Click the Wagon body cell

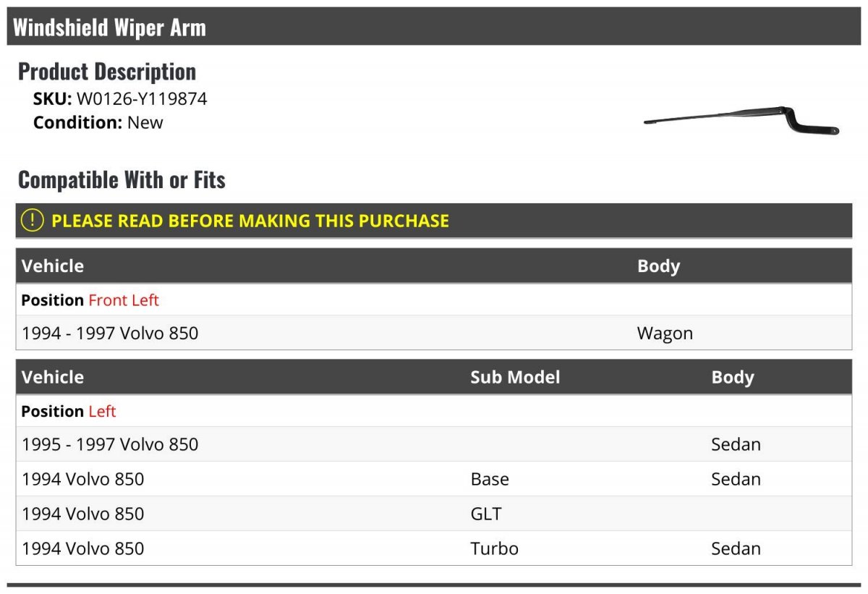(665, 334)
